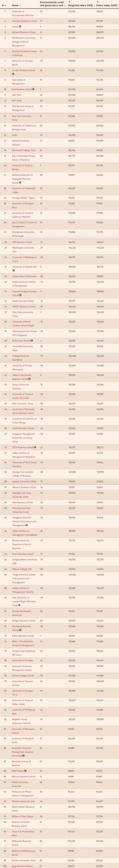
Task: Open the Ipade Business School link
Action: click(x=22, y=866)
